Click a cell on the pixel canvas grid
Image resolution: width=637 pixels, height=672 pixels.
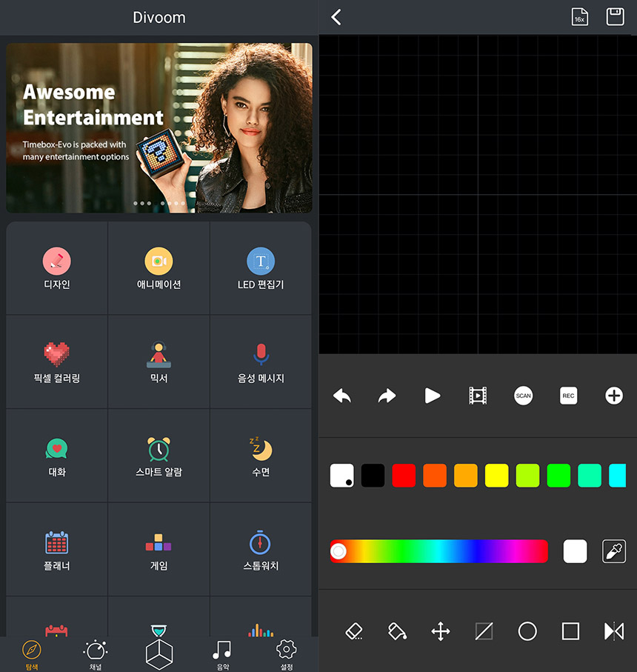tap(478, 195)
